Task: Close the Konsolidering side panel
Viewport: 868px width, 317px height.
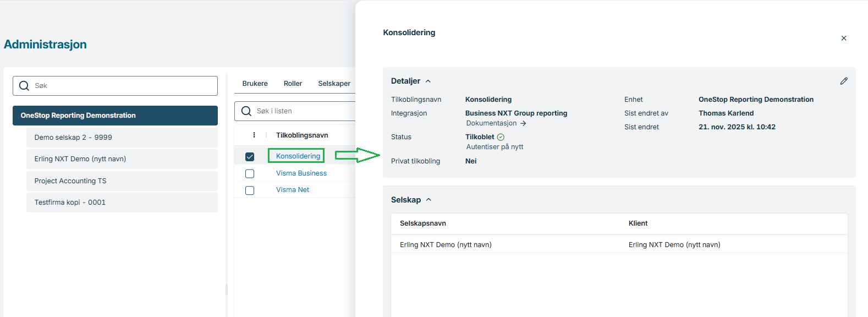Action: (844, 38)
